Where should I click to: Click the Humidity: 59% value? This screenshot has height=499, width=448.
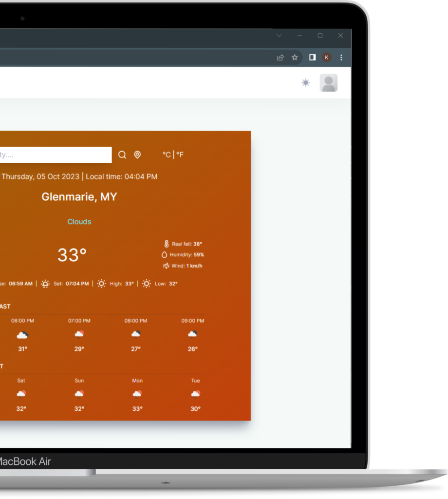click(187, 254)
